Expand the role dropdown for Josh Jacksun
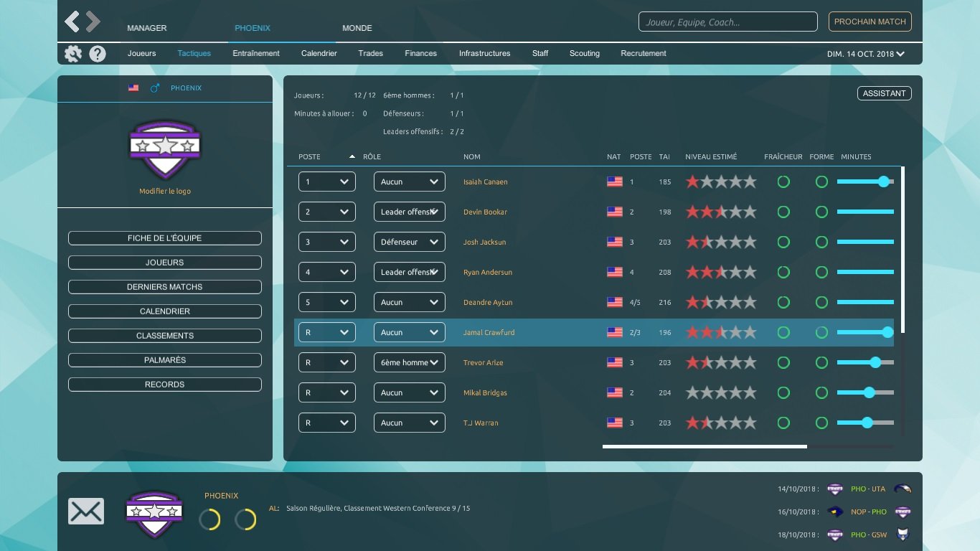The height and width of the screenshot is (551, 980). [409, 242]
